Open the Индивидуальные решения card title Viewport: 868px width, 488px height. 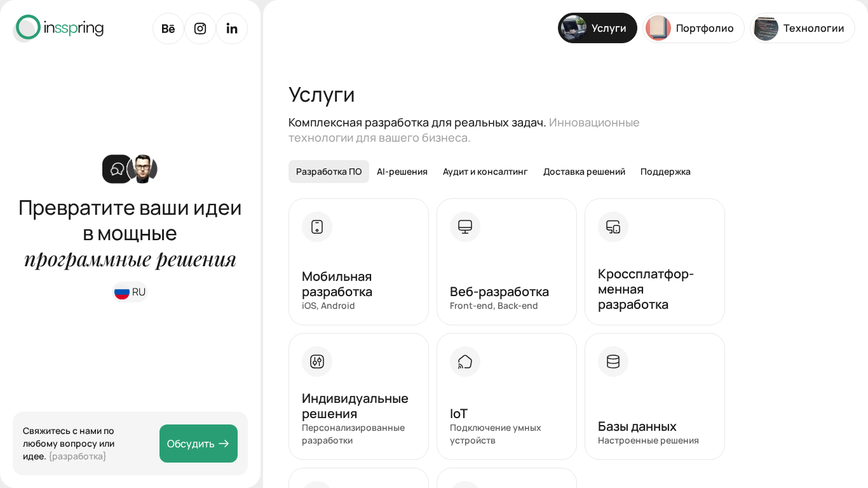(355, 406)
